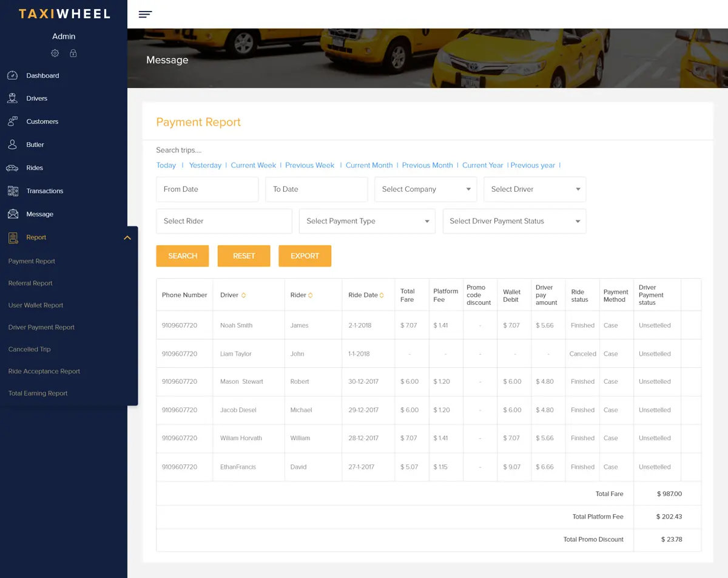
Task: Sort table by Driver column arrows
Action: click(243, 295)
